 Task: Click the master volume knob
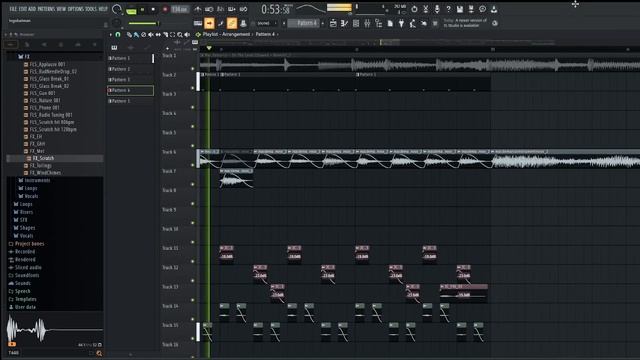coord(117,9)
